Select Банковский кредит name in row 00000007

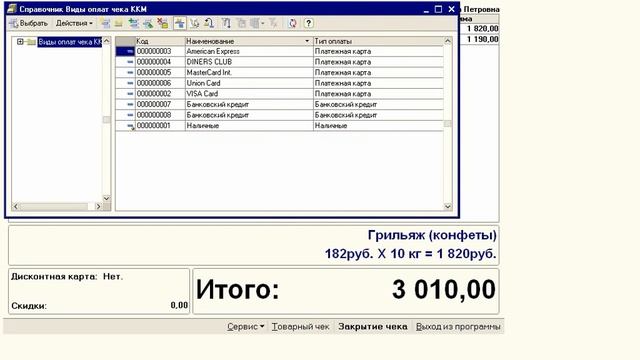[249, 104]
